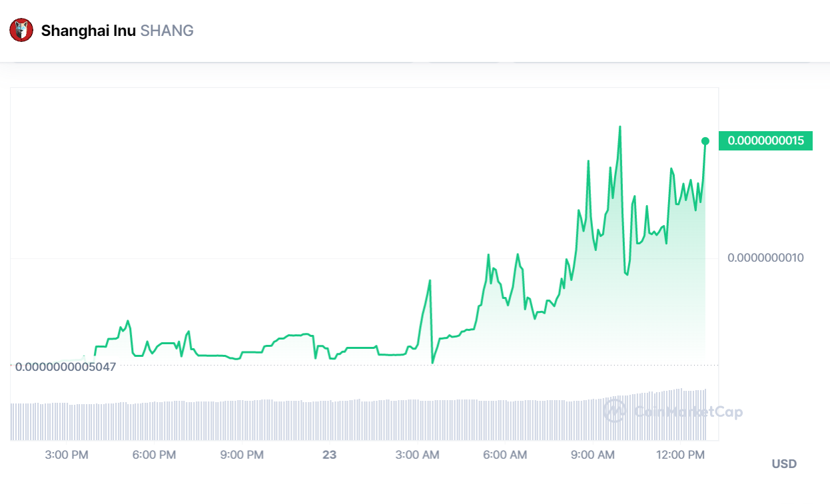
Task: Click the SHANG ticker symbol
Action: 167,31
